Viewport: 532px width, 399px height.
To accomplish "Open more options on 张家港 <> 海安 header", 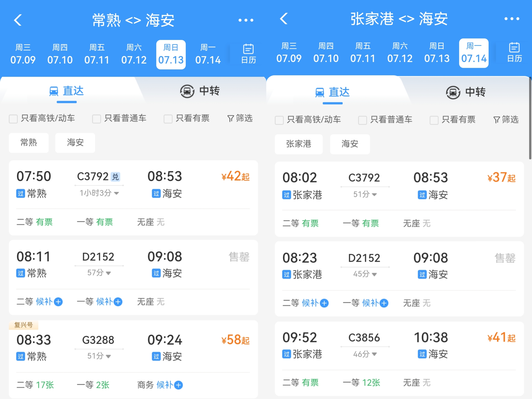I will 512,19.
